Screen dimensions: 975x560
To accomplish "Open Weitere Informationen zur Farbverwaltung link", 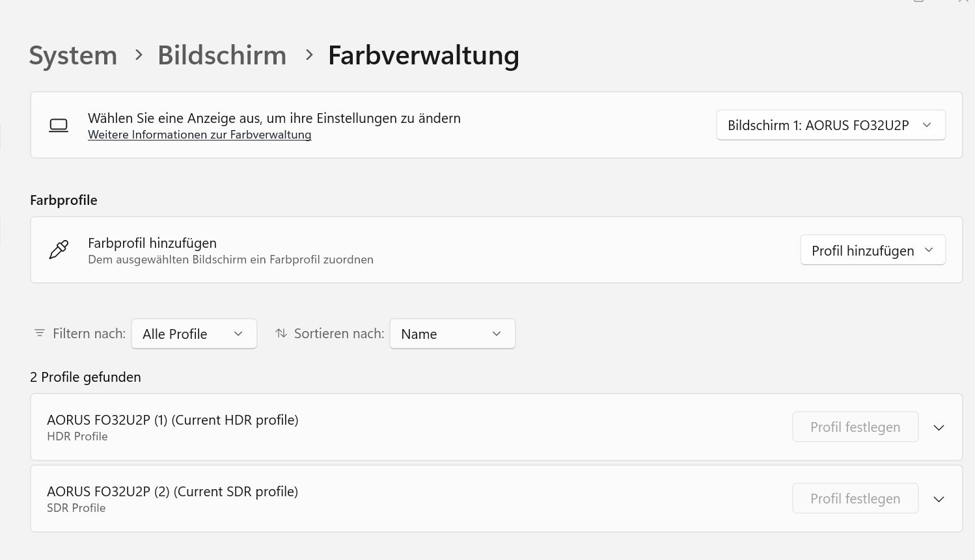I will pyautogui.click(x=199, y=135).
